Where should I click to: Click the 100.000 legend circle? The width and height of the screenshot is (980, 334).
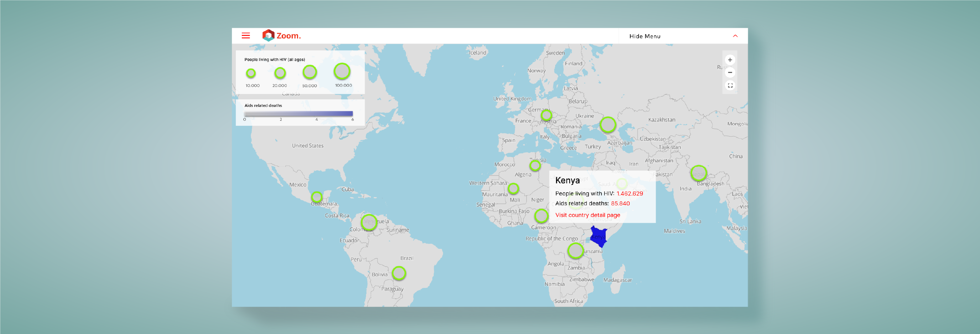(342, 71)
